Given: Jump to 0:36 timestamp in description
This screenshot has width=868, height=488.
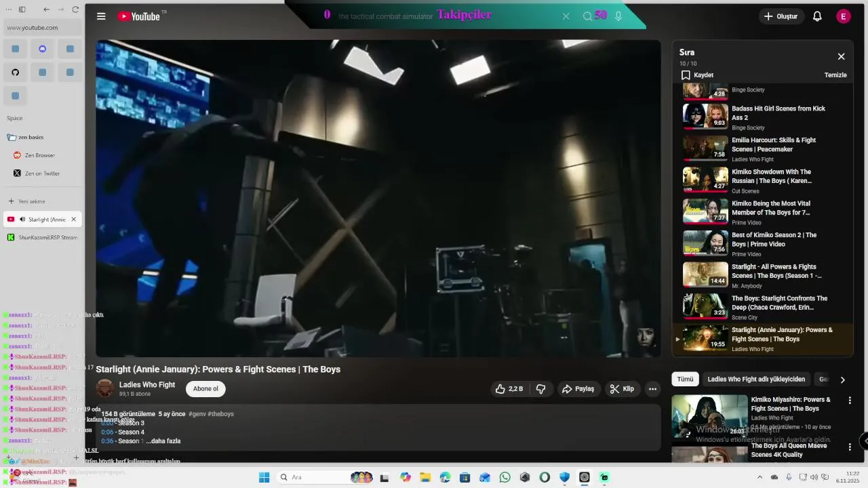Looking at the screenshot, I should 107,441.
